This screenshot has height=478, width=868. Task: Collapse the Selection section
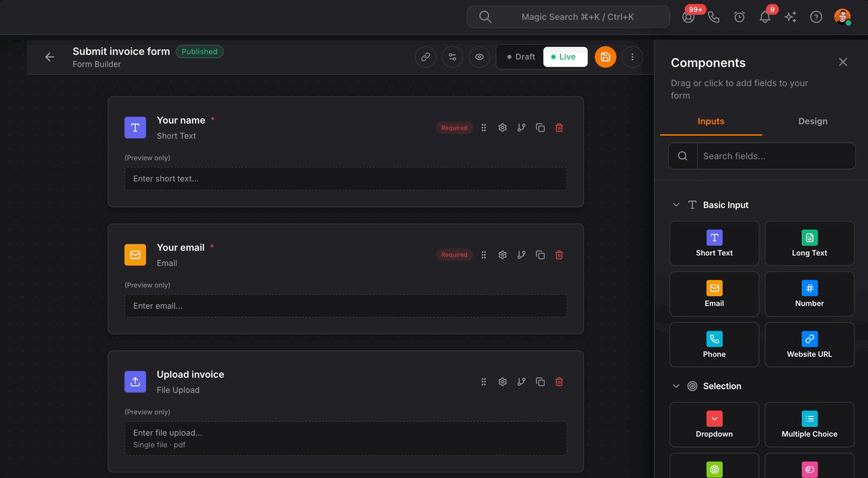click(x=676, y=386)
